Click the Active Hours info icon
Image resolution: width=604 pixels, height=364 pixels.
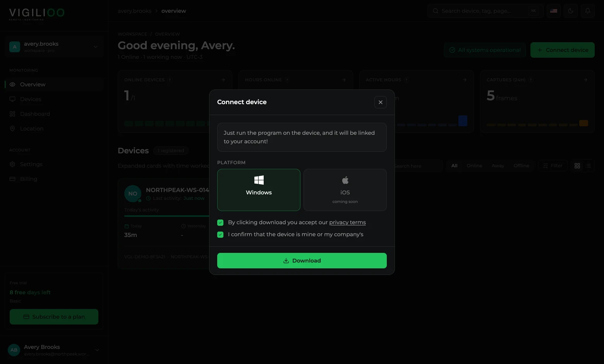(406, 80)
